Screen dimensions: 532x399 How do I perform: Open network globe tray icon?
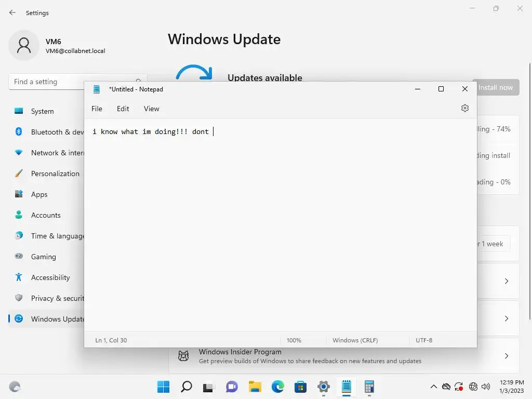pos(473,387)
